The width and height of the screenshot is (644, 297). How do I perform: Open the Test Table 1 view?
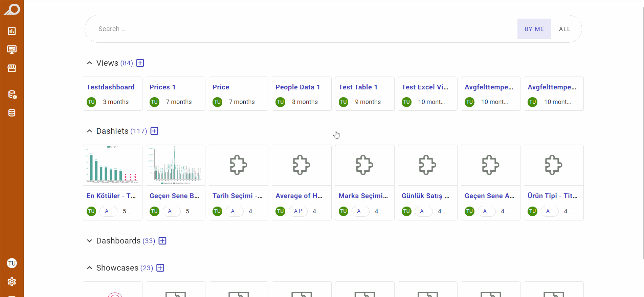click(x=365, y=93)
